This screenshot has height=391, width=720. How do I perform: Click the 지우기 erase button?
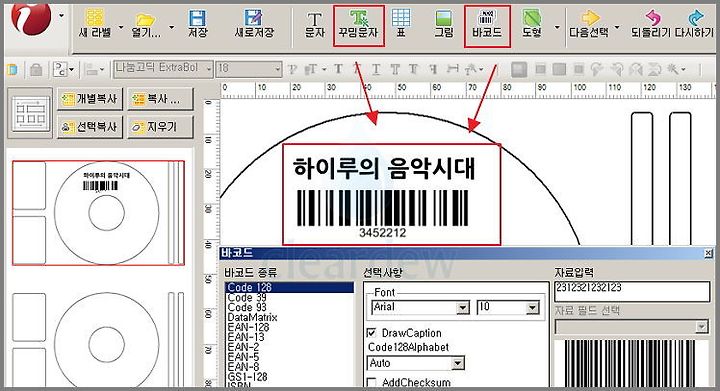160,127
